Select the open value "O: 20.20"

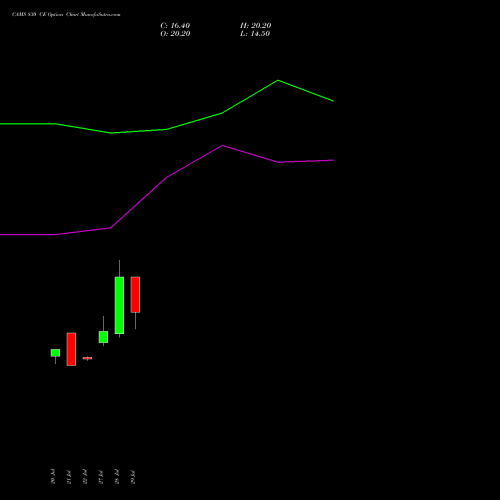pos(175,34)
